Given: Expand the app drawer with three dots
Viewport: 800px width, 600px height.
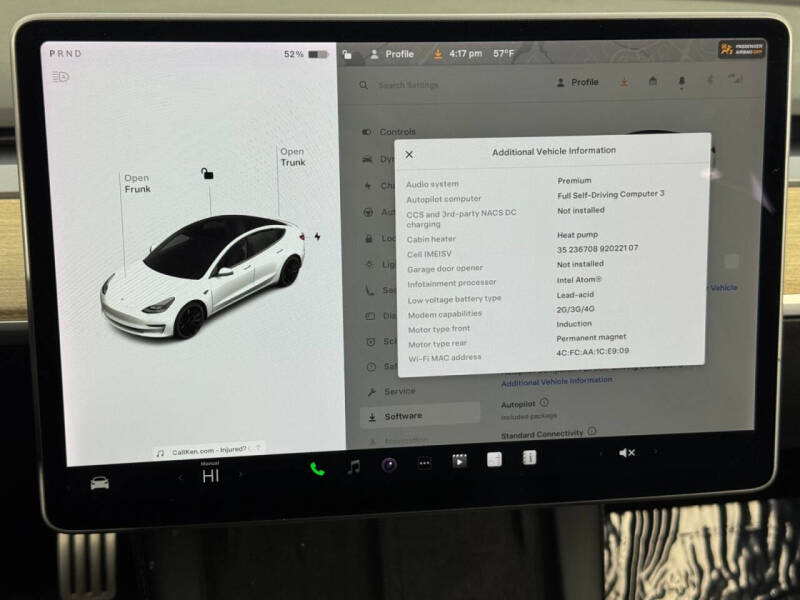Looking at the screenshot, I should (424, 464).
